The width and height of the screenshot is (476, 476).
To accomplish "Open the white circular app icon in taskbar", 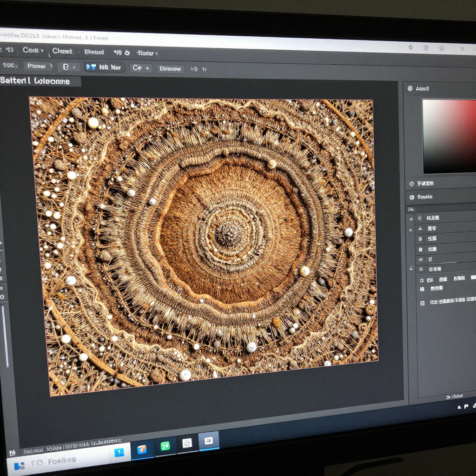I will coord(187,443).
